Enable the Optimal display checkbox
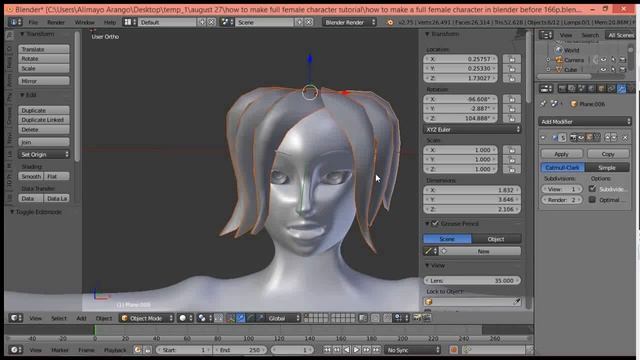The image size is (640, 360). 592,200
